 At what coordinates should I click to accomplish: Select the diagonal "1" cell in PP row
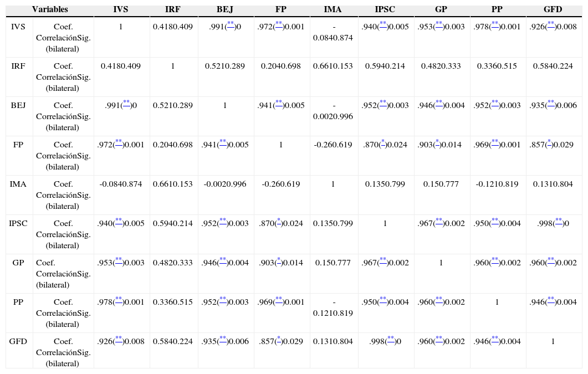497,302
